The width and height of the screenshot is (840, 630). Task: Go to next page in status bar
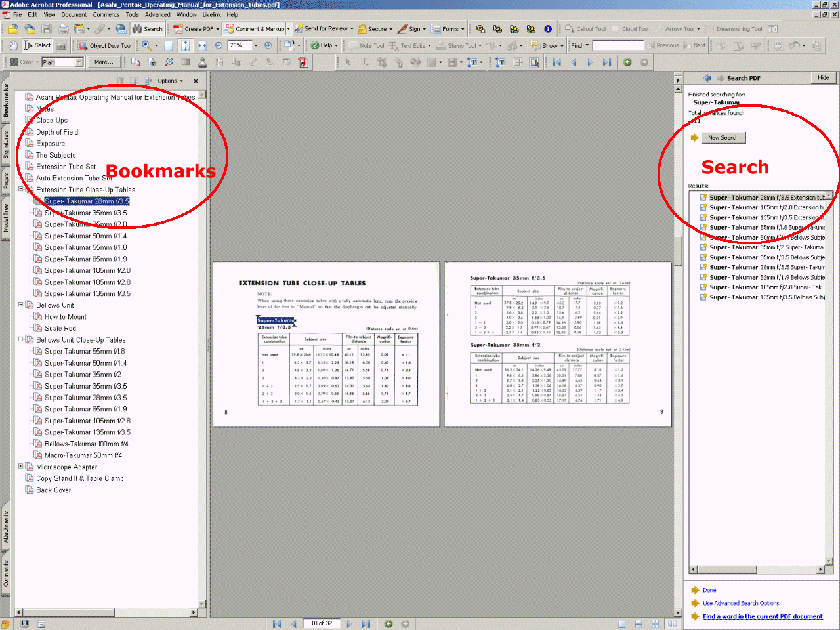coord(349,624)
